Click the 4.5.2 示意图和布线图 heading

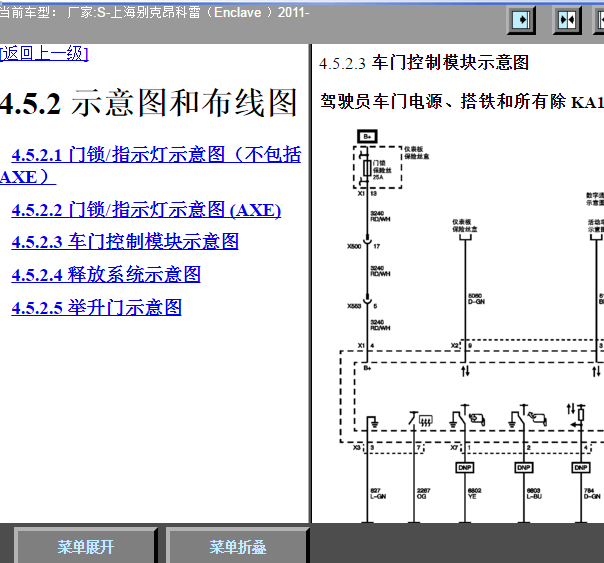pos(148,103)
